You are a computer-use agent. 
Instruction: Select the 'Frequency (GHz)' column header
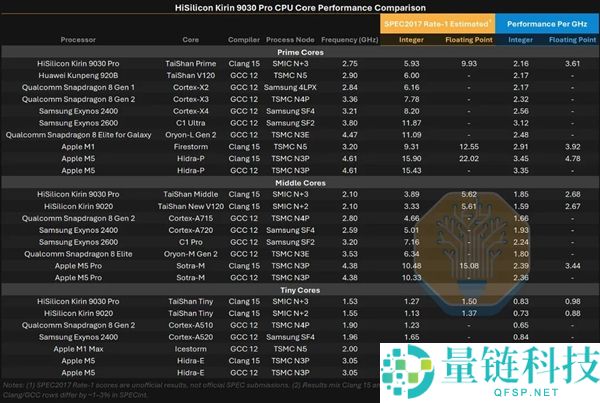pyautogui.click(x=350, y=40)
